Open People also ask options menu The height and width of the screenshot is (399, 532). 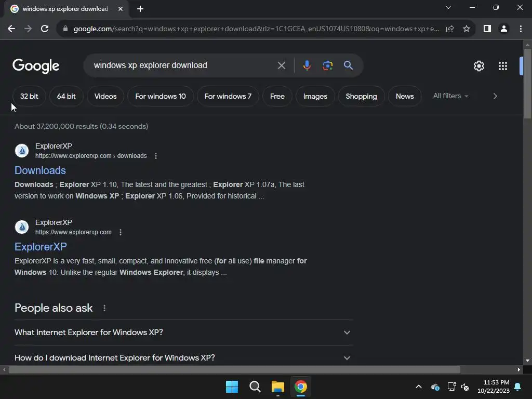(104, 308)
